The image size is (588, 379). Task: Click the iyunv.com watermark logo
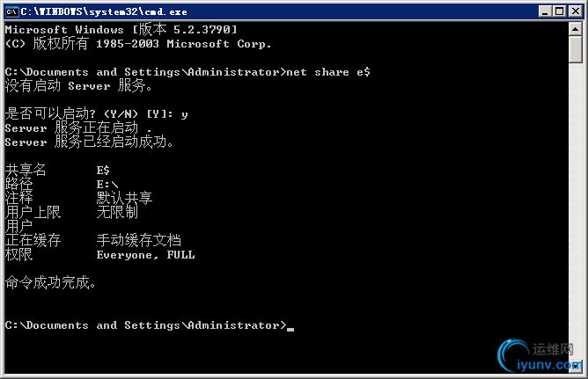pyautogui.click(x=540, y=356)
